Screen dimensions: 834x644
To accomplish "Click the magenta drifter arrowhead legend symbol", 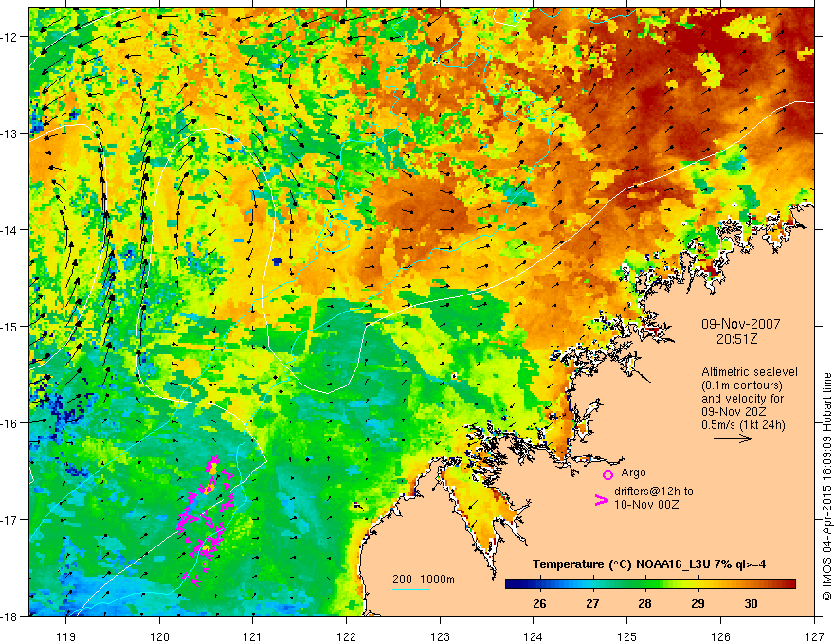I will pos(601,500).
